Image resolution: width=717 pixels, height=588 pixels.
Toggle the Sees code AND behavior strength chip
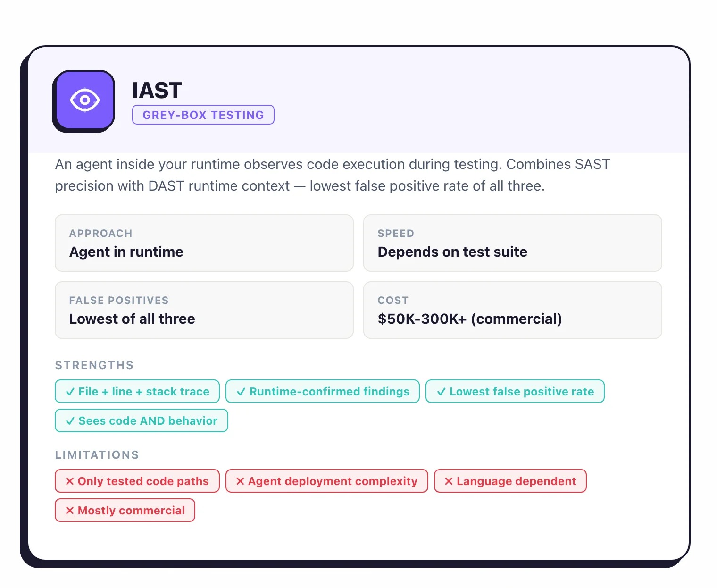tap(141, 420)
